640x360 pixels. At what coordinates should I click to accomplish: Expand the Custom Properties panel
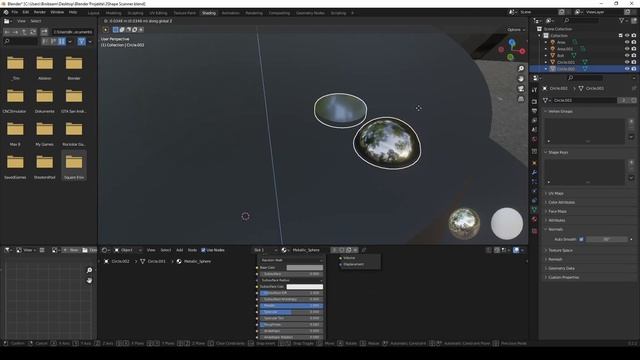pyautogui.click(x=563, y=278)
